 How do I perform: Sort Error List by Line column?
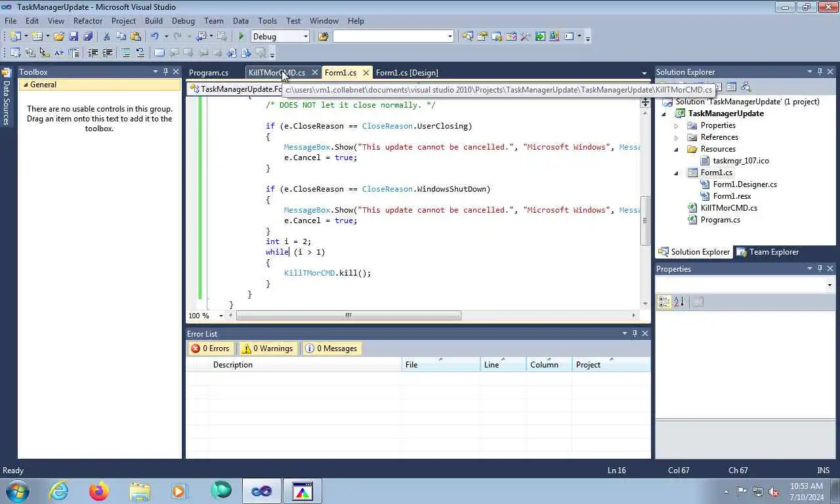pyautogui.click(x=503, y=365)
